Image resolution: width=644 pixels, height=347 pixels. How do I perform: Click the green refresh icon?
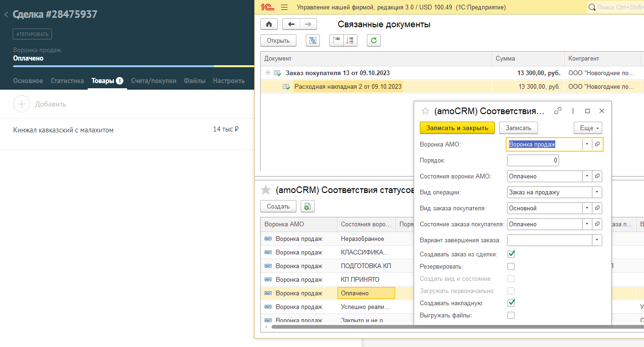(x=374, y=40)
